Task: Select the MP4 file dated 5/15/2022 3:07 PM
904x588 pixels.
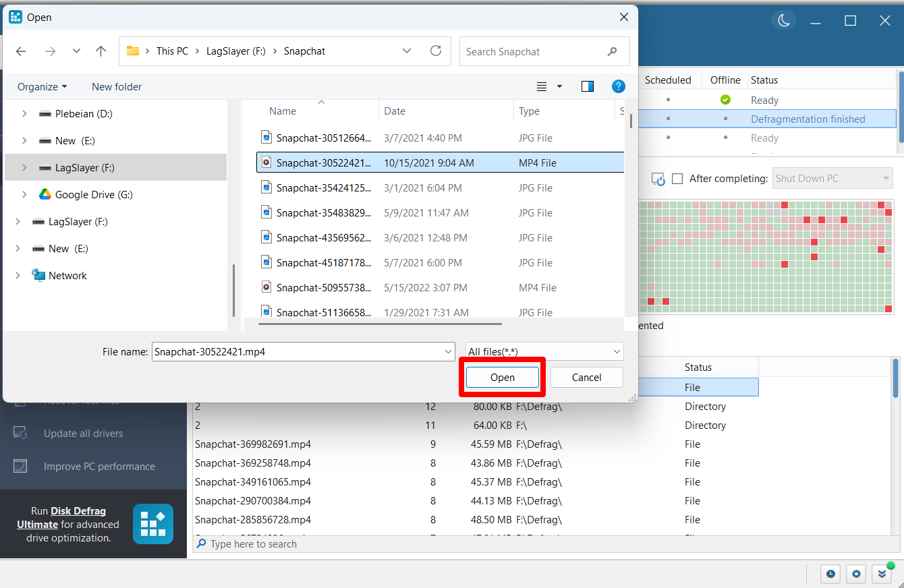Action: [x=440, y=288]
